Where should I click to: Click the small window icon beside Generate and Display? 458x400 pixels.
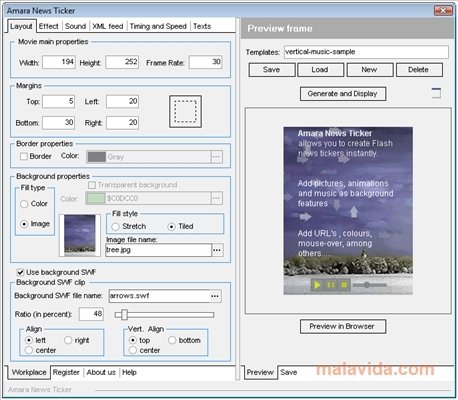436,93
